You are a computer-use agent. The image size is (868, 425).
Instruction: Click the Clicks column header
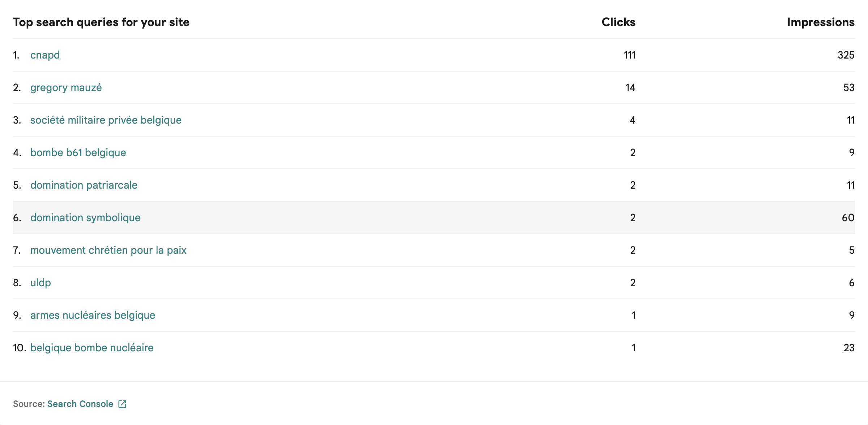[618, 22]
